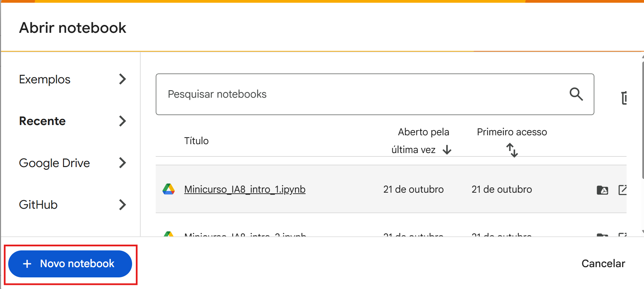Screen dimensions: 644x289
Task: Click the down arrow beside 'última vez'
Action: click(447, 150)
